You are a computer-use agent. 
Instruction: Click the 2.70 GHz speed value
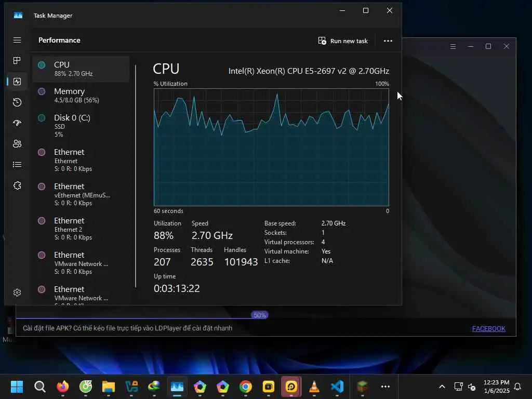click(x=212, y=235)
